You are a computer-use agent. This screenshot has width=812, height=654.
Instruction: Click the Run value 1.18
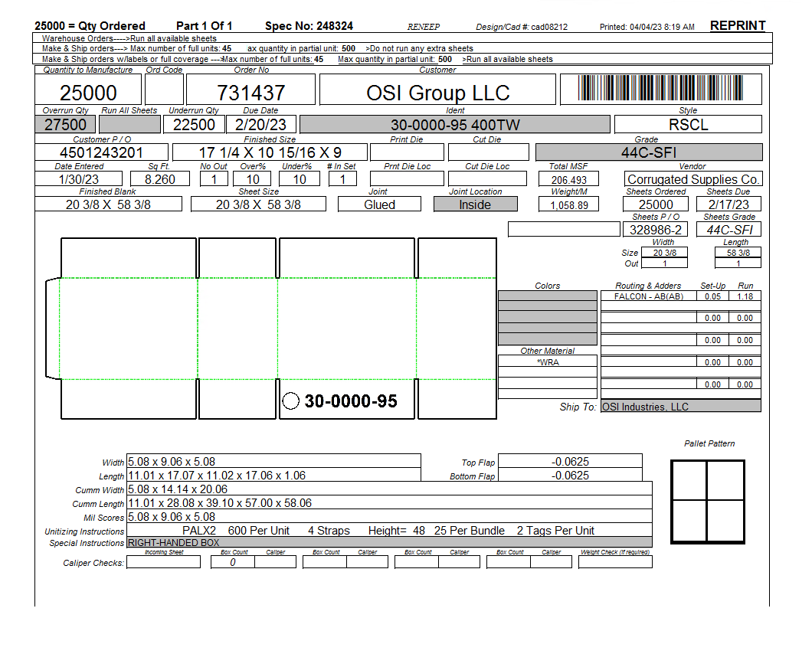(x=745, y=296)
